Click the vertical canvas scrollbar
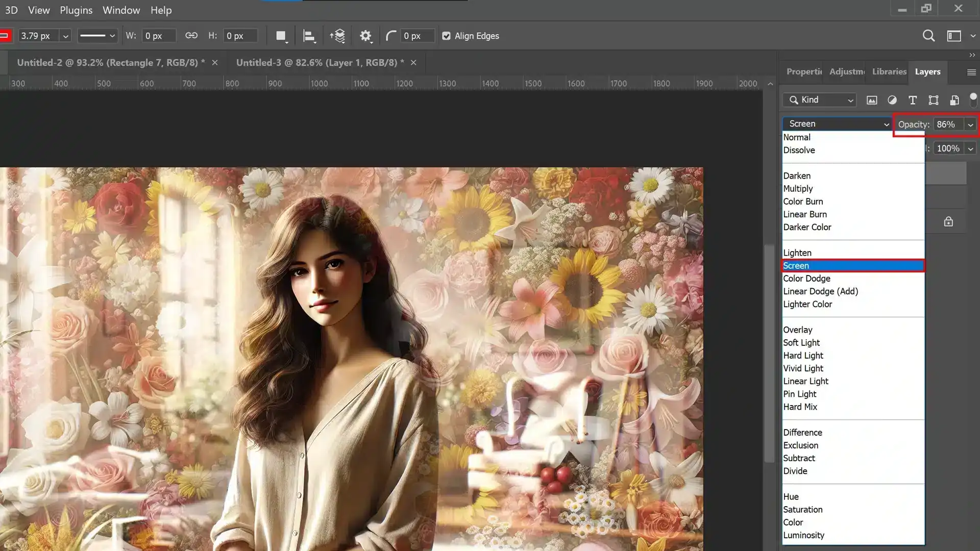Screen dimensions: 980x551 [769, 353]
